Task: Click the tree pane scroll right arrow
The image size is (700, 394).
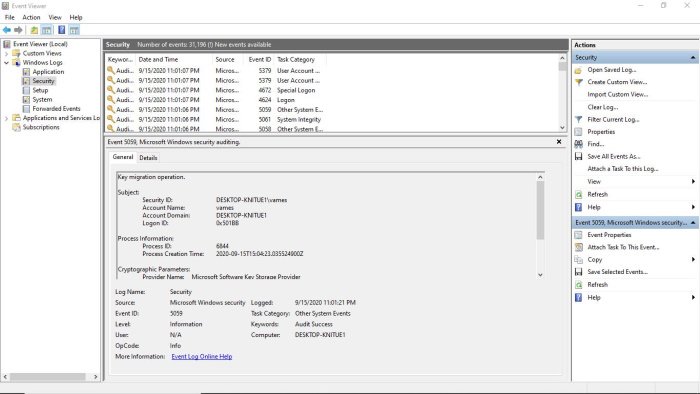Action: point(96,377)
